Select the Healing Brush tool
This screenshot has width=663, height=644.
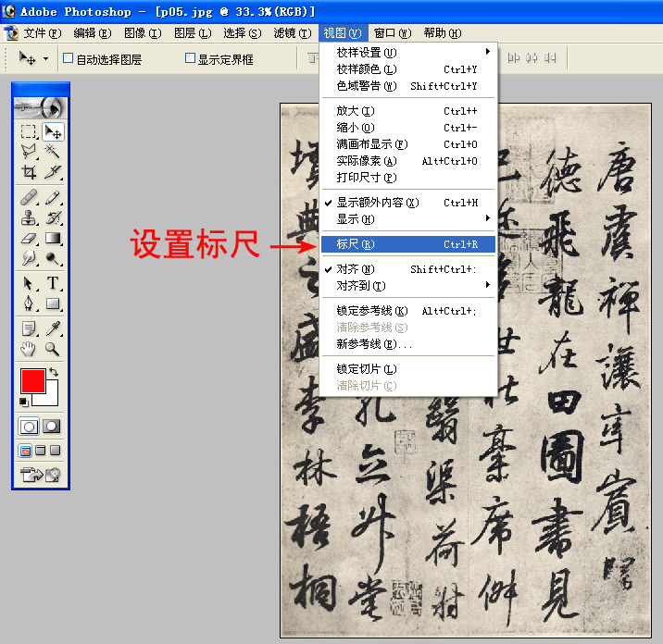(29, 197)
